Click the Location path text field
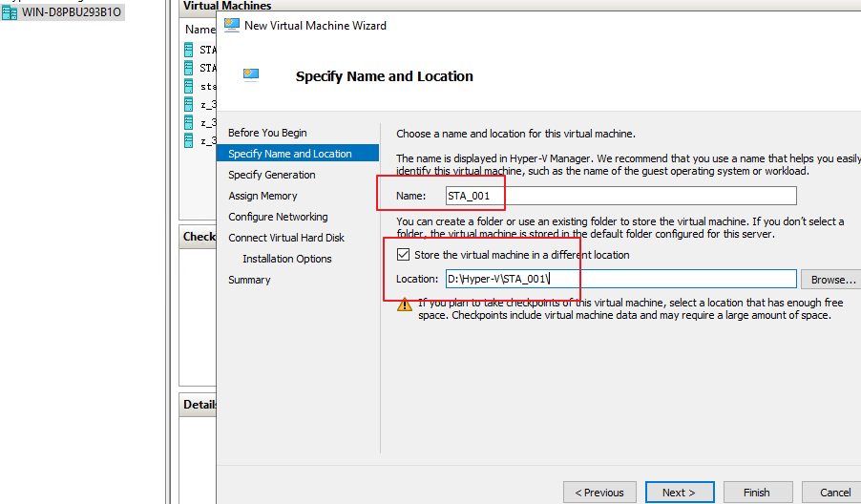The height and width of the screenshot is (504, 861). tap(620, 279)
